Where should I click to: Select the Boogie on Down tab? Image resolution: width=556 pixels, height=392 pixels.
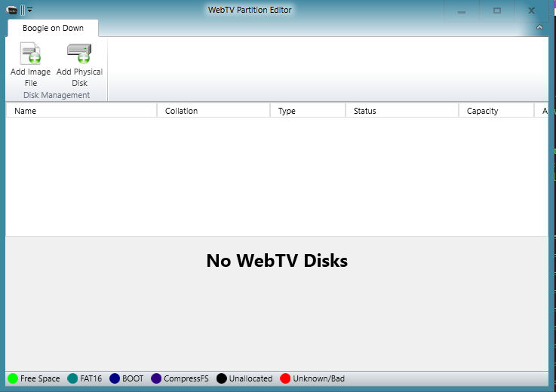coord(53,28)
